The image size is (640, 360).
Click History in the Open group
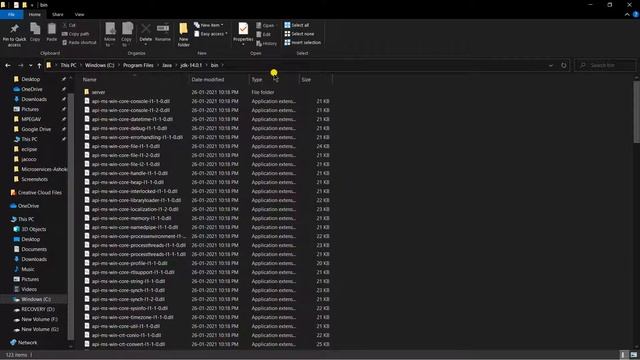(266, 43)
